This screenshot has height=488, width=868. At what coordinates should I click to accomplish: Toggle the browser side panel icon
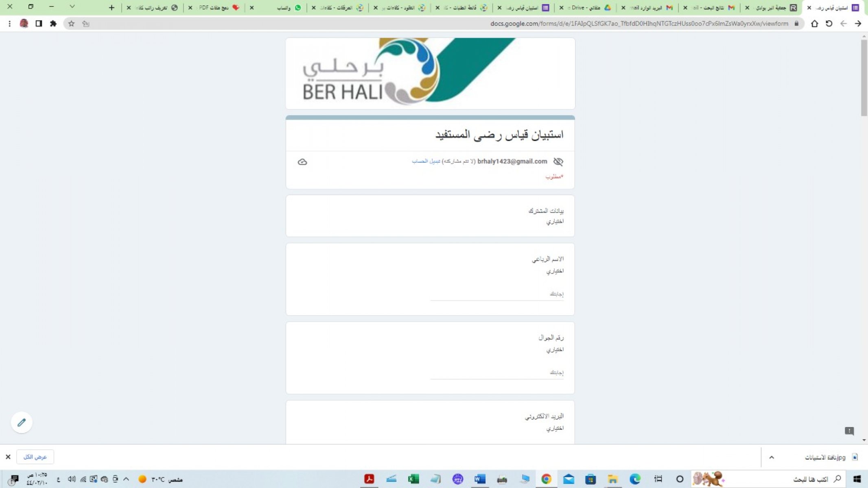pos(39,24)
